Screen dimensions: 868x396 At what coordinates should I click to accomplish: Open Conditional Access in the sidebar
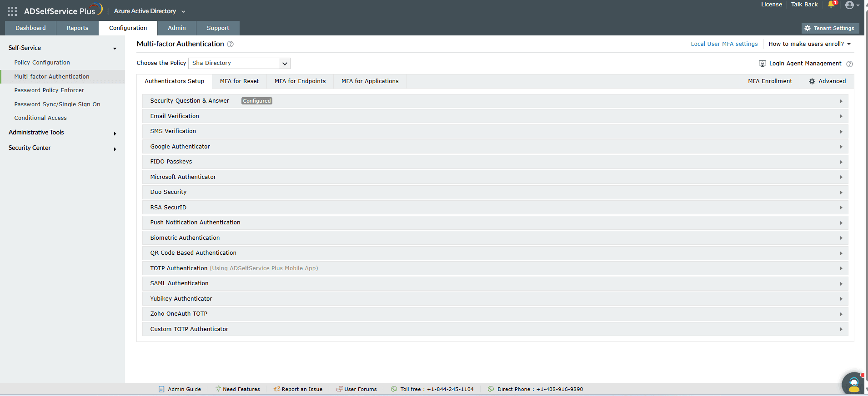coord(40,118)
